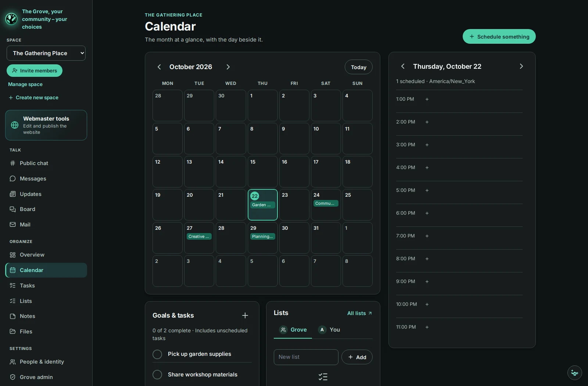Open Notes from sidebar

pyautogui.click(x=46, y=316)
